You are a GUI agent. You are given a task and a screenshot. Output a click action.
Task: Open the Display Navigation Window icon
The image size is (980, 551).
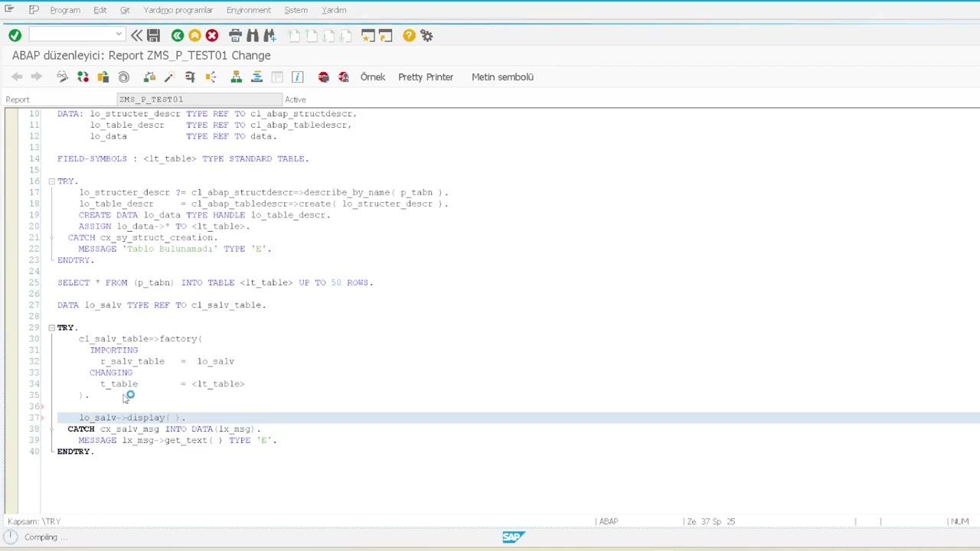tap(257, 77)
